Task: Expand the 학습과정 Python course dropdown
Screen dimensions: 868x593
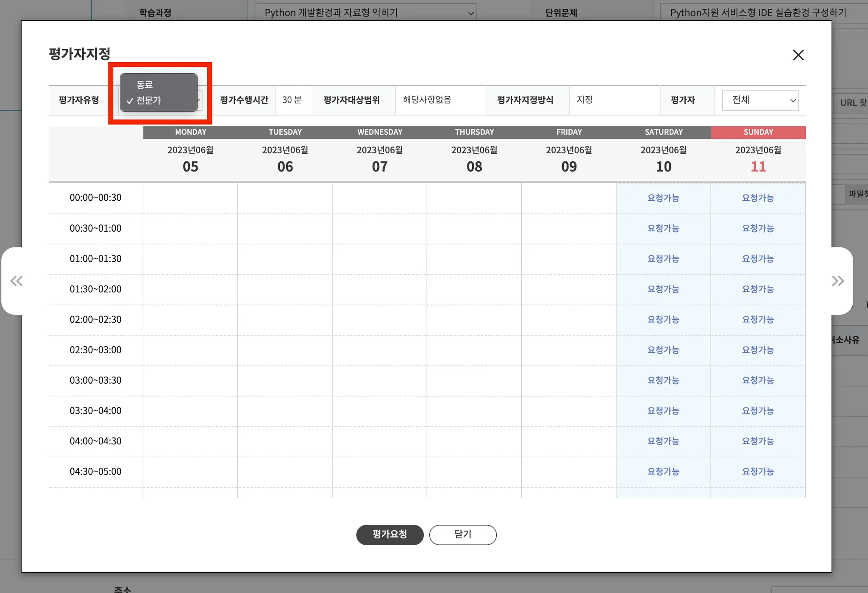Action: pyautogui.click(x=365, y=13)
